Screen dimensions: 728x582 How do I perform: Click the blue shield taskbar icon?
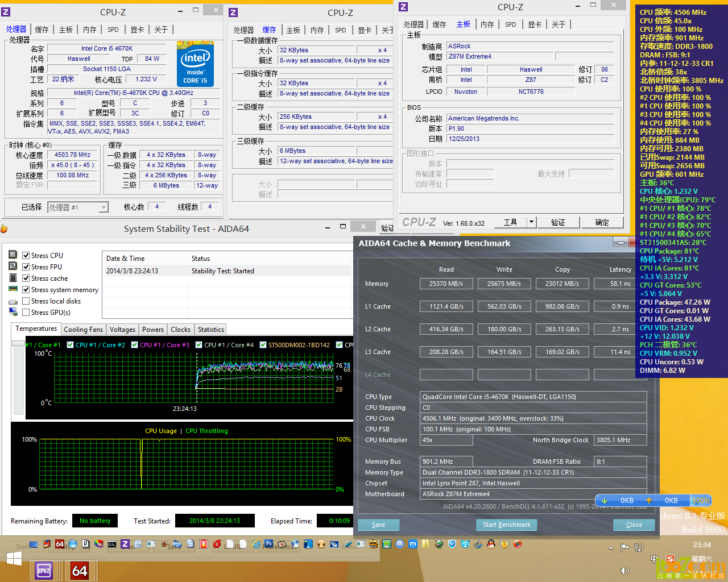(452, 544)
